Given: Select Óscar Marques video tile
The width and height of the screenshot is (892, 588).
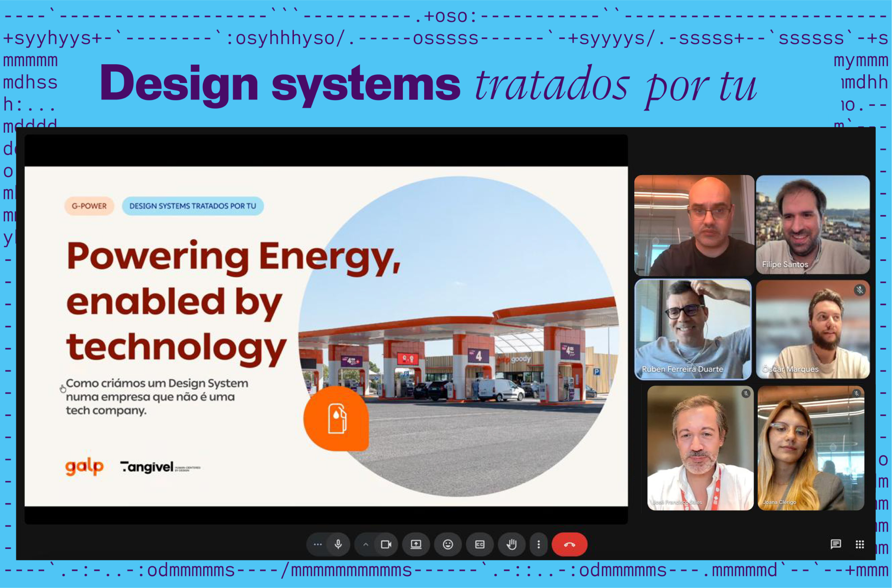Looking at the screenshot, I should 812,329.
